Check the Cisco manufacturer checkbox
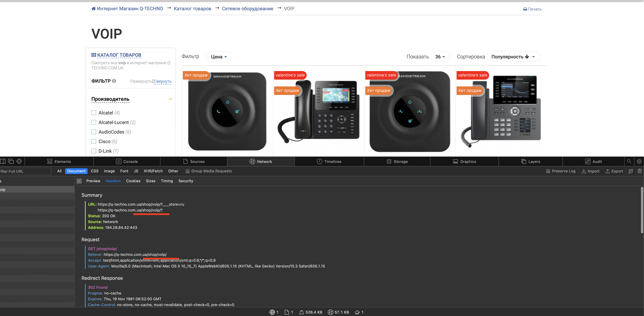Viewport: 644px width, 316px height. coord(94,141)
